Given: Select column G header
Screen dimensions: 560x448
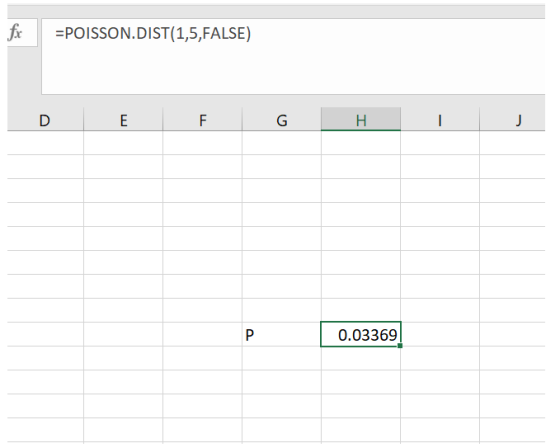Looking at the screenshot, I should click(x=282, y=120).
